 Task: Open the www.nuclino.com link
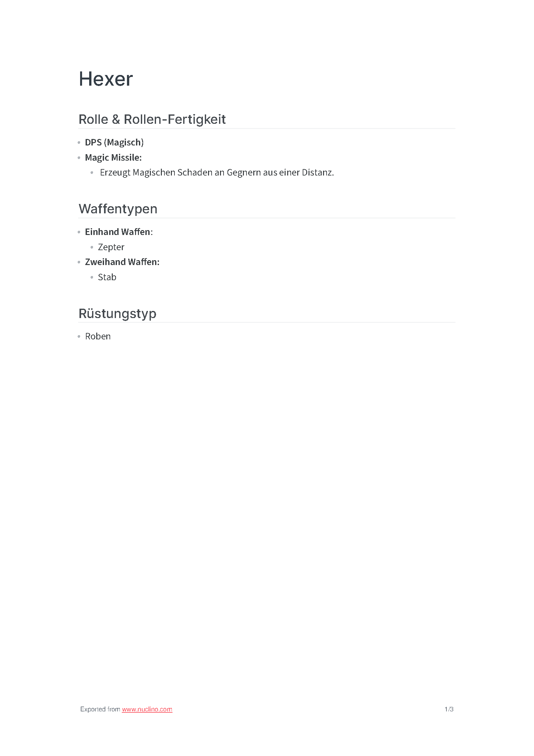click(147, 709)
